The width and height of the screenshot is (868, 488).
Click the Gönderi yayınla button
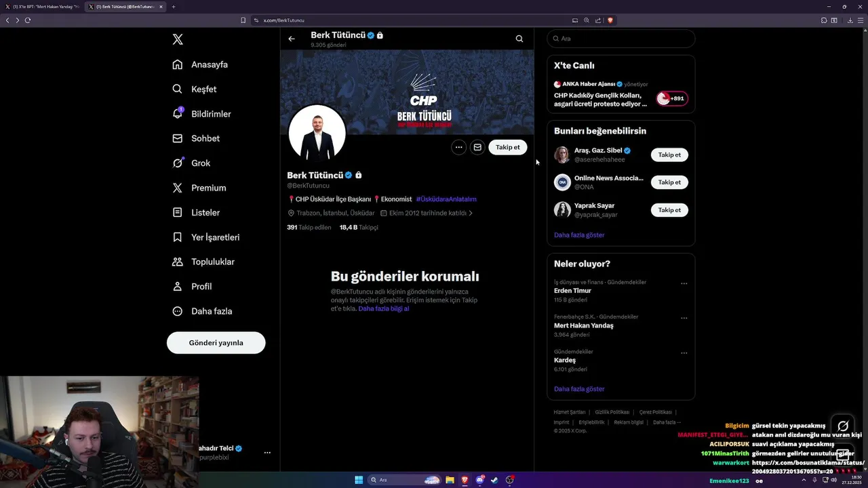[216, 342]
